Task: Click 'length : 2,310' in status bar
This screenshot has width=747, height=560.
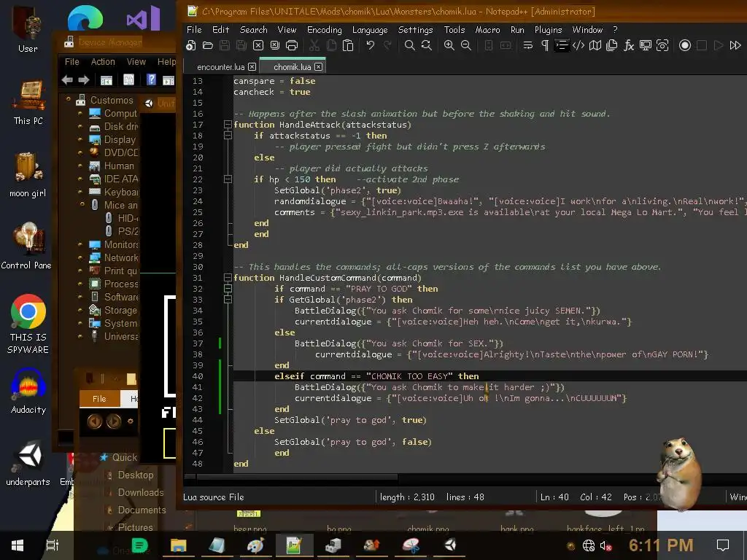Action: click(x=407, y=497)
